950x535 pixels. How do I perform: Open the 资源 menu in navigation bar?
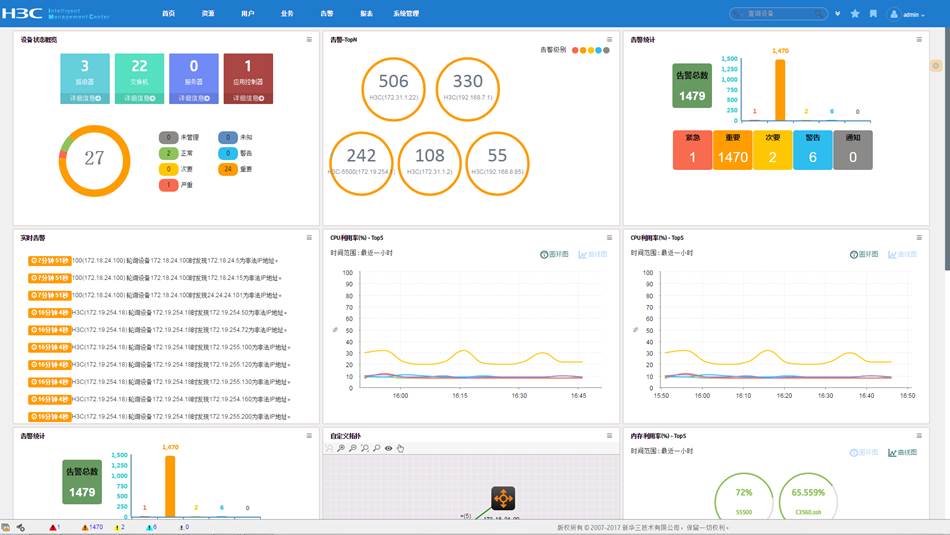coord(208,13)
